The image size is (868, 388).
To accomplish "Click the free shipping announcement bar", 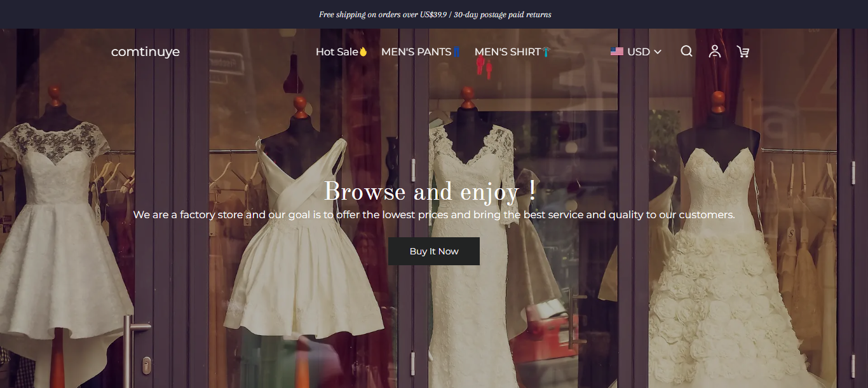I will point(435,15).
